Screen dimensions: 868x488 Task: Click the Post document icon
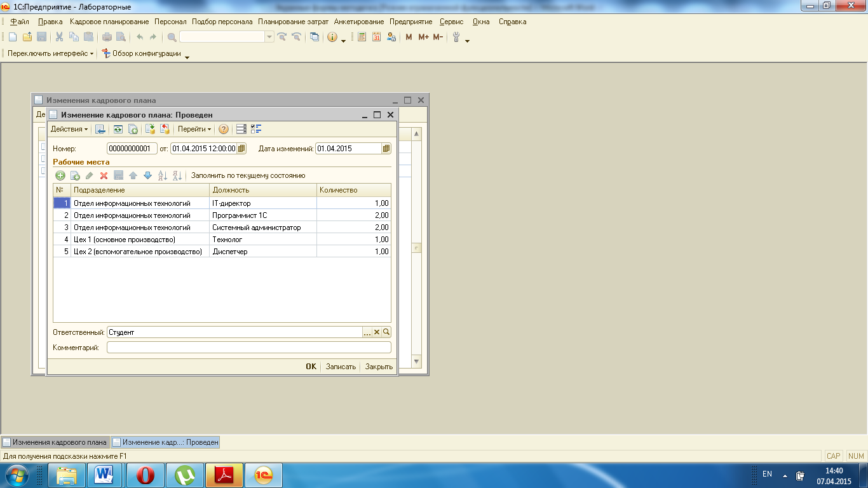pos(151,129)
